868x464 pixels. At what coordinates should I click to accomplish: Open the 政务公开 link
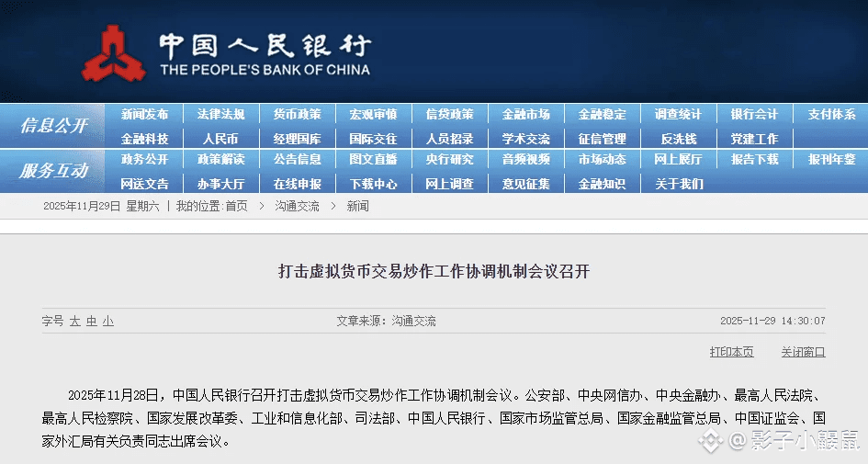[x=144, y=159]
